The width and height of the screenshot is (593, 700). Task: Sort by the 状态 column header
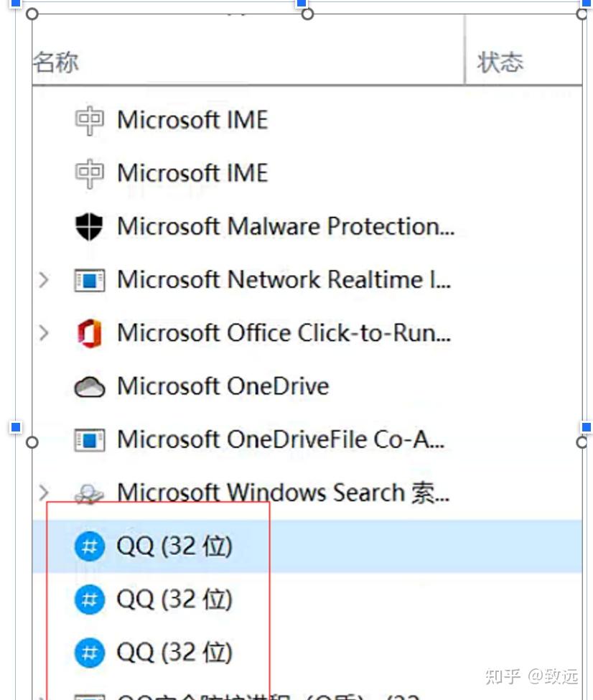point(500,62)
